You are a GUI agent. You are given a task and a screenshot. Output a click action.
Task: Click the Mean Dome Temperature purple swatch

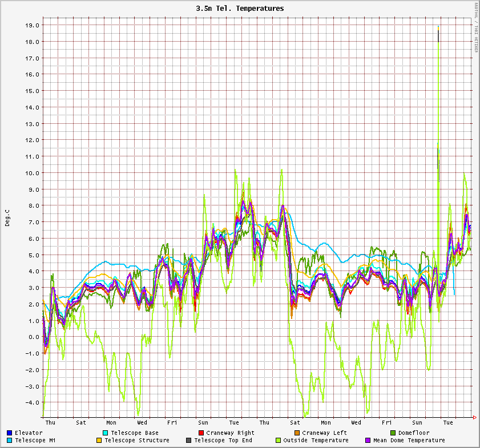pyautogui.click(x=368, y=441)
